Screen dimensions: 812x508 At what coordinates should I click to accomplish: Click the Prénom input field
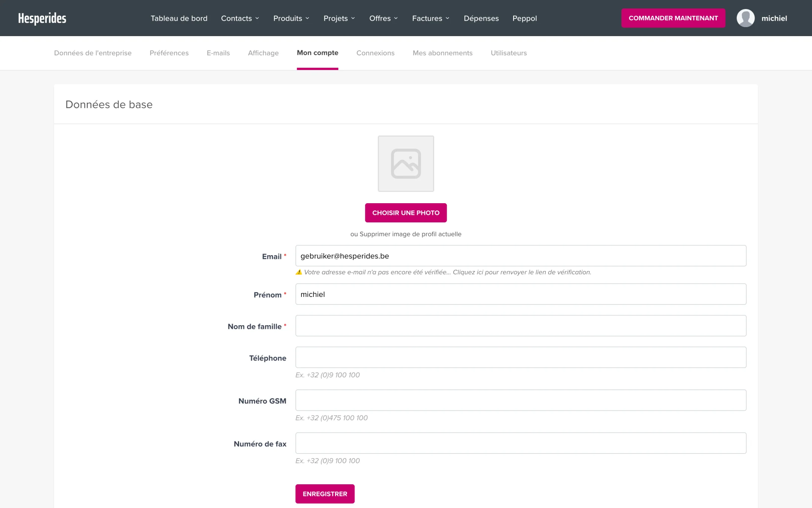tap(521, 294)
